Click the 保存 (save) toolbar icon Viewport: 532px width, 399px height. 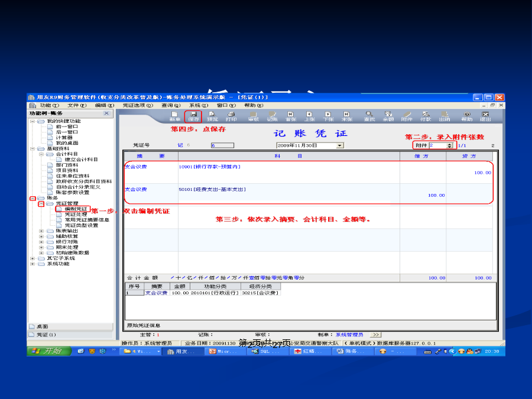click(193, 116)
